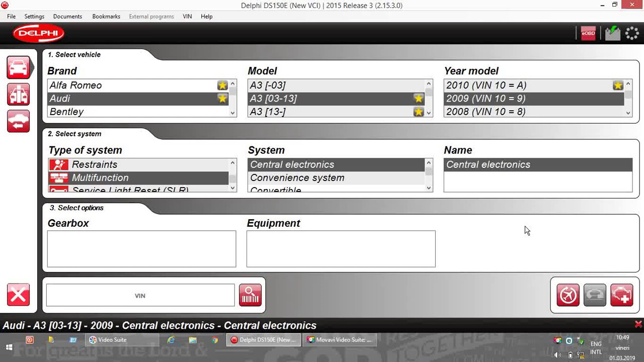Click the VIN barcode search icon
644x362 pixels.
point(250,295)
